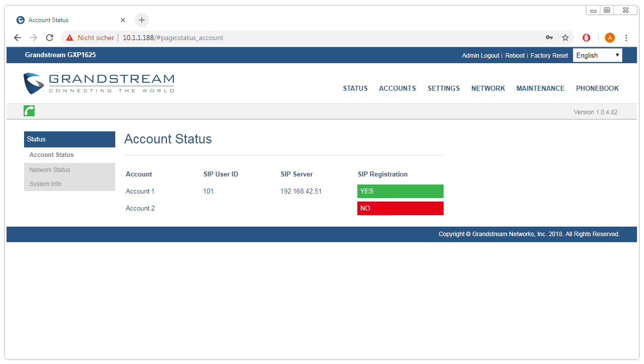This screenshot has height=364, width=644.
Task: Click SIP Server value 192.168.42.51
Action: click(x=301, y=191)
